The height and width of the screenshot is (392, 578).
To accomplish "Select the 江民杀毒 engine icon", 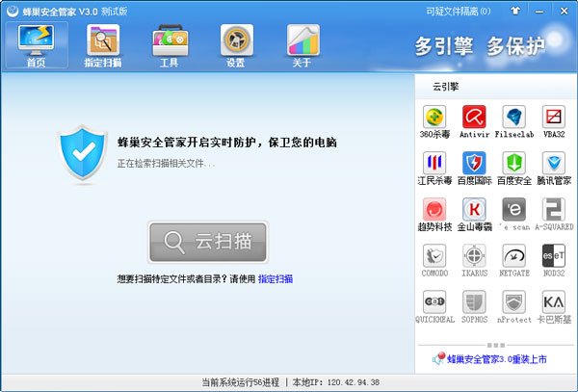I will pos(434,163).
